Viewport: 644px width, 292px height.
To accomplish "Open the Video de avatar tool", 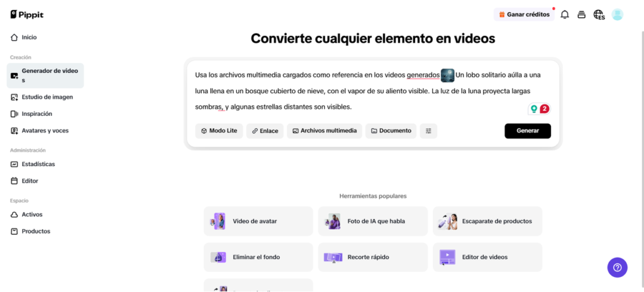I will 258,222.
